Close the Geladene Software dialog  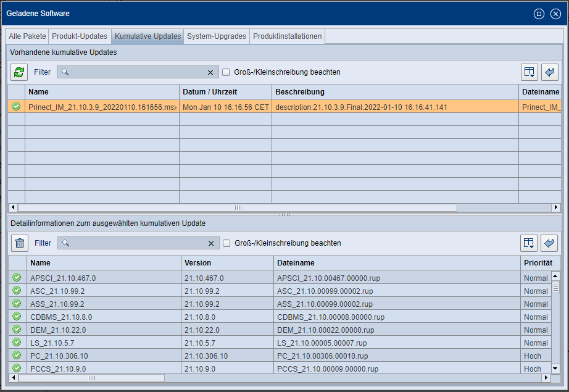click(x=555, y=14)
